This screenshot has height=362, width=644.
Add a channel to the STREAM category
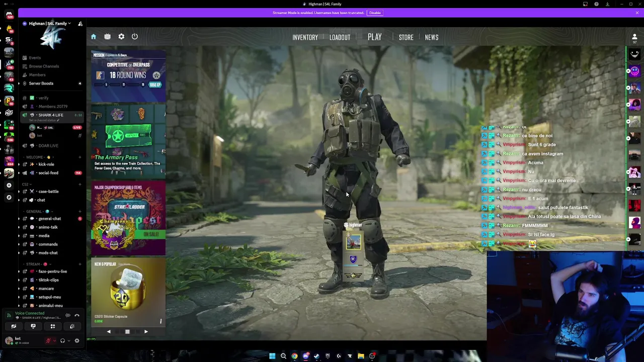point(79,264)
